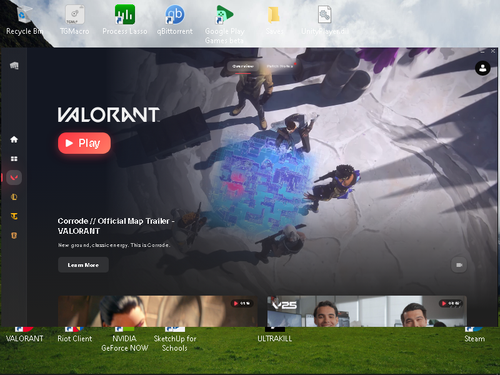Screen dimensions: 500x375
Task: Select the Teamfight Tactics sidebar icon
Action: 14,216
